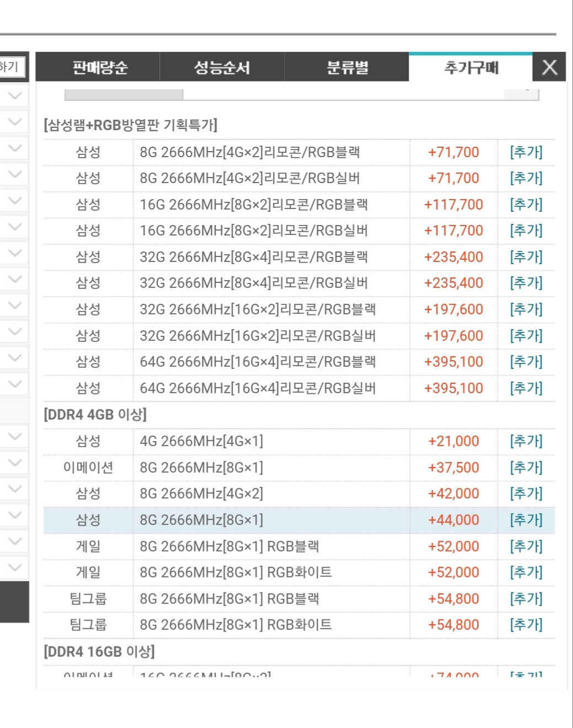Select price +395,100 in 64G RGB실버 row

coord(453,388)
